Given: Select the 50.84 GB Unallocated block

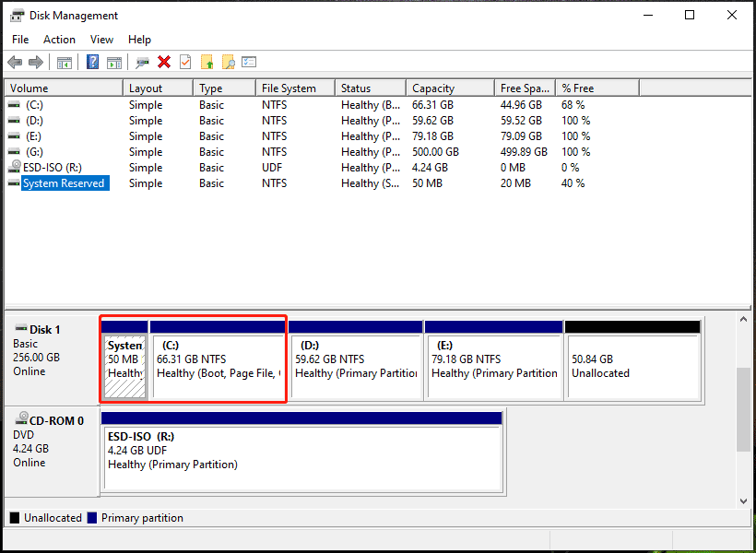Looking at the screenshot, I should [x=632, y=359].
